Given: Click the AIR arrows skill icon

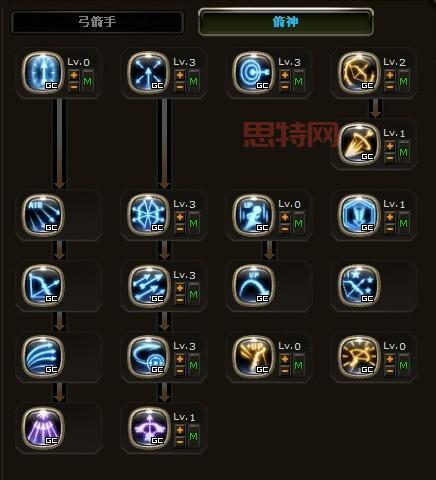Looking at the screenshot, I should pyautogui.click(x=43, y=214).
